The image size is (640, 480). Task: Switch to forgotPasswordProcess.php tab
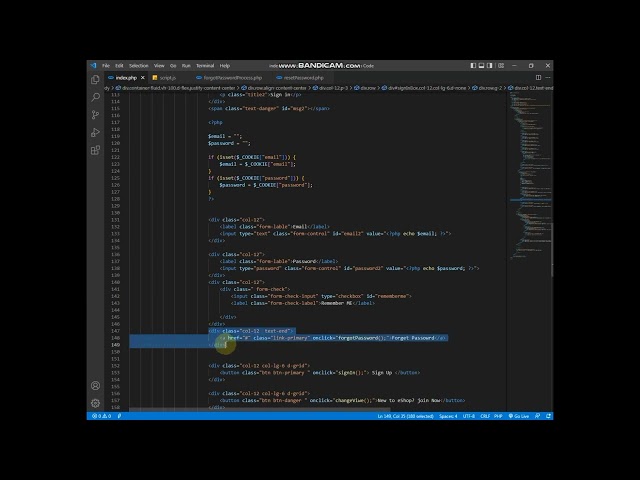(x=232, y=78)
